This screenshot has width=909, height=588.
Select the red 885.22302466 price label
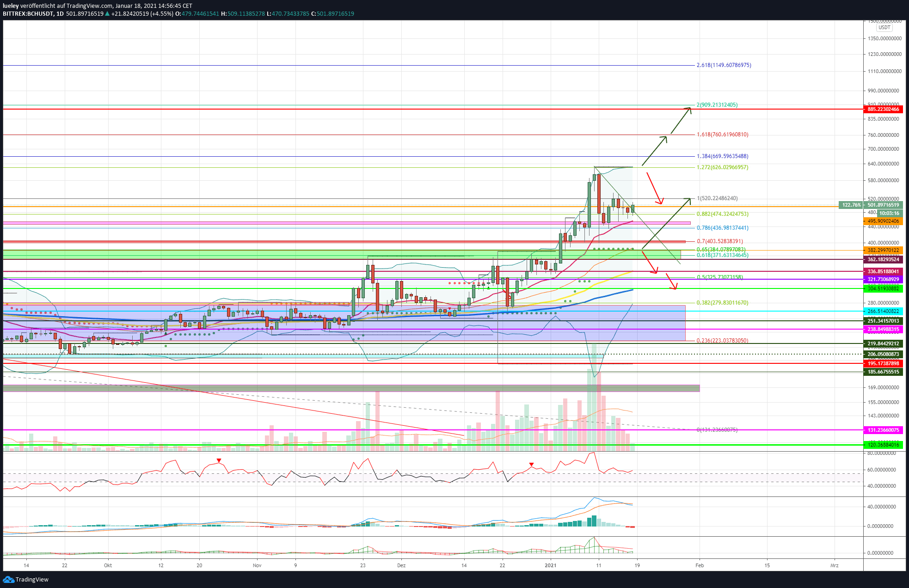click(883, 110)
